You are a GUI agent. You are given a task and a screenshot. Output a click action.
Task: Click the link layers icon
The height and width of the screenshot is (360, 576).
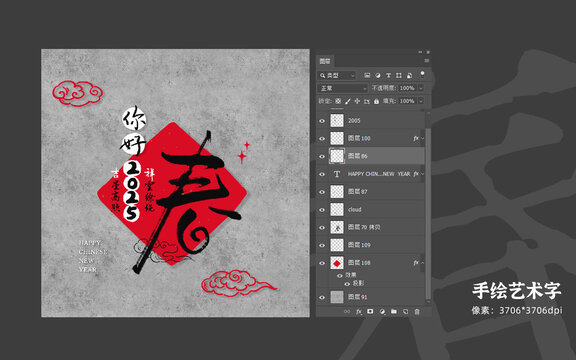[x=347, y=312]
